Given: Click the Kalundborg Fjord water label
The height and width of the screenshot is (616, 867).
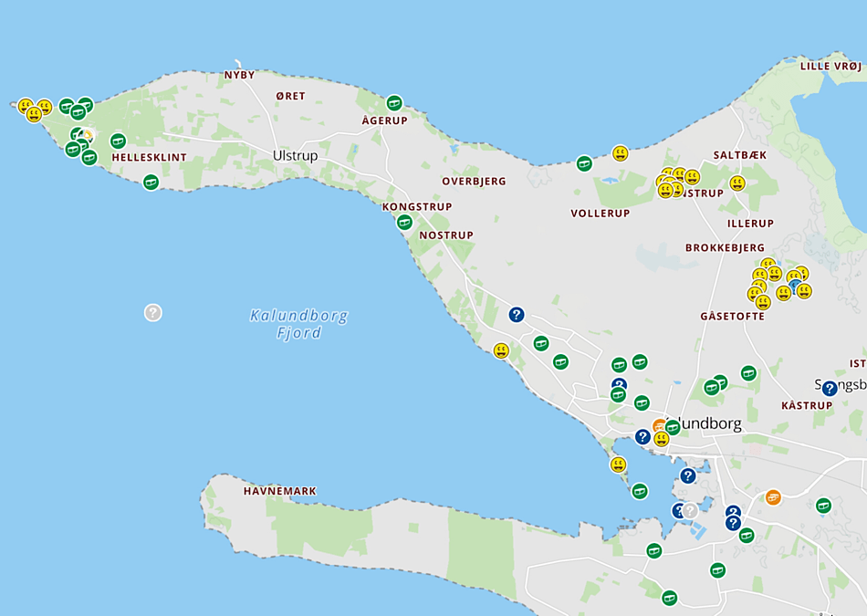Looking at the screenshot, I should click(299, 325).
